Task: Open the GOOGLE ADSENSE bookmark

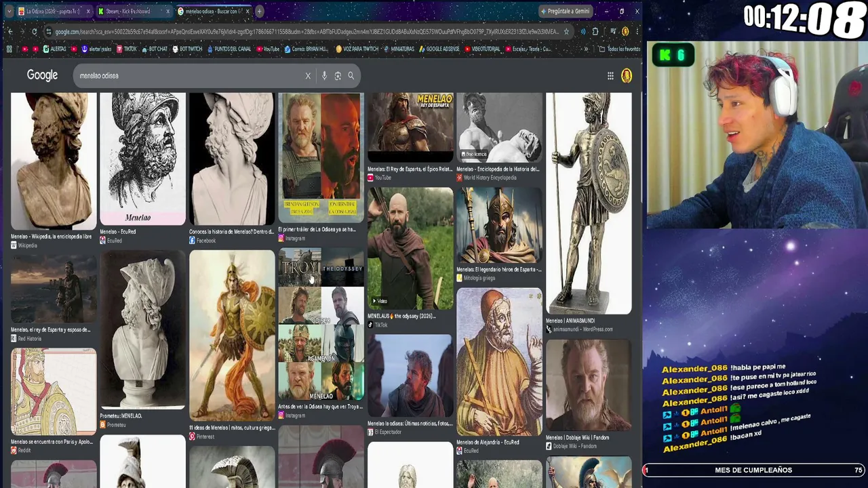Action: point(439,49)
